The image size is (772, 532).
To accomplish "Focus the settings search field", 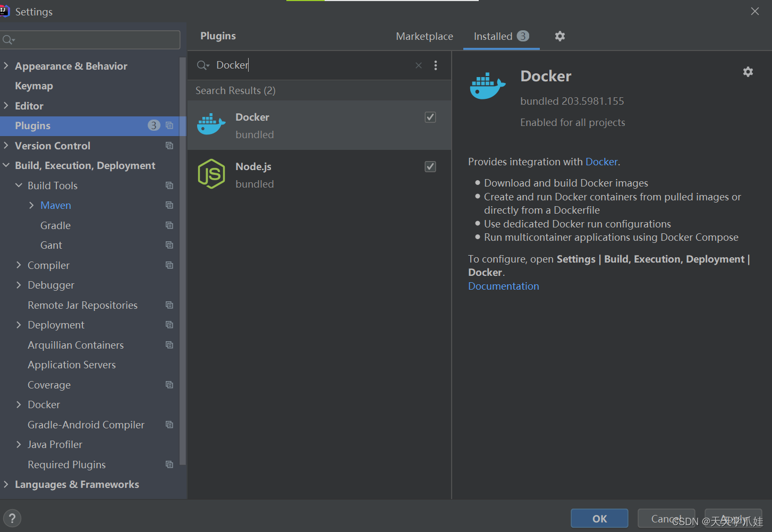I will (90, 40).
